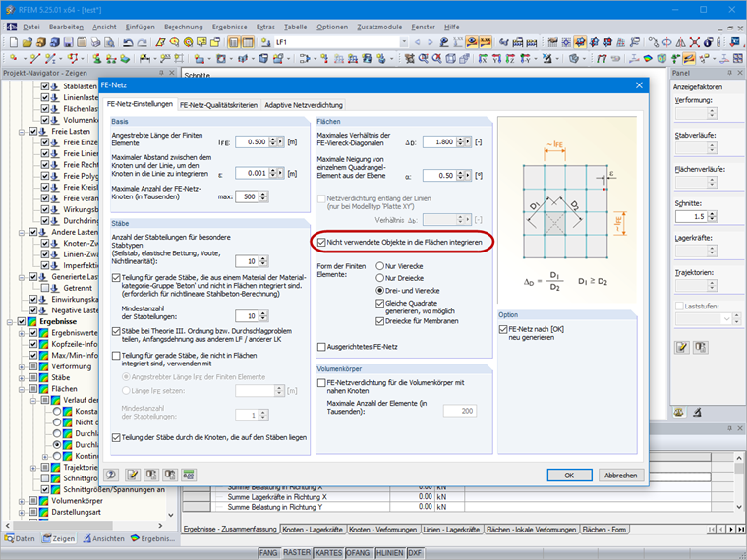Select the 'Drei- und Vierecke' radio button
The width and height of the screenshot is (747, 560).
coord(379,291)
